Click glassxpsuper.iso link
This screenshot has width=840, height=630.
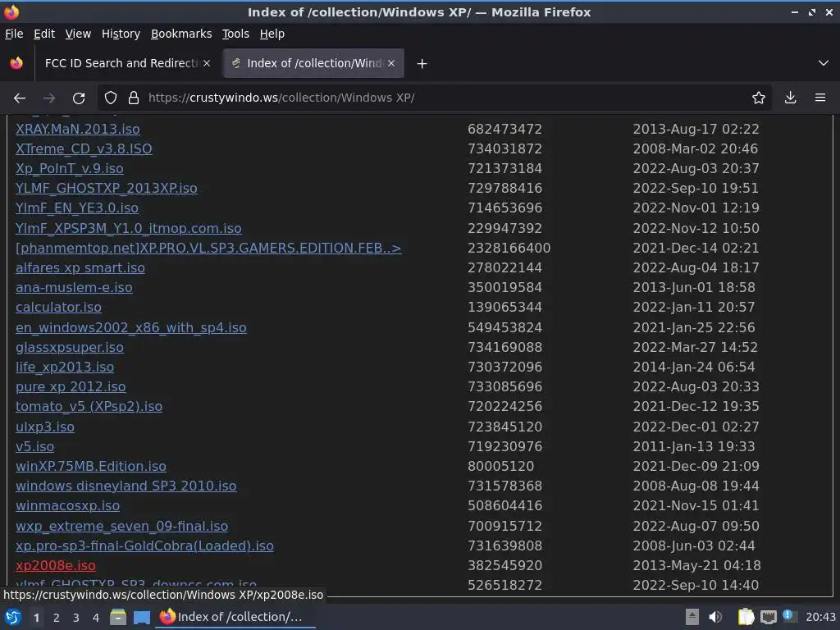point(70,348)
